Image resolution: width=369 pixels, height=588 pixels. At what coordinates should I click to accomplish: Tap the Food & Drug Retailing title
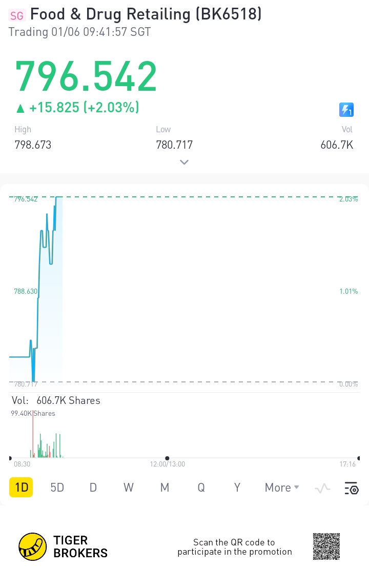click(146, 14)
